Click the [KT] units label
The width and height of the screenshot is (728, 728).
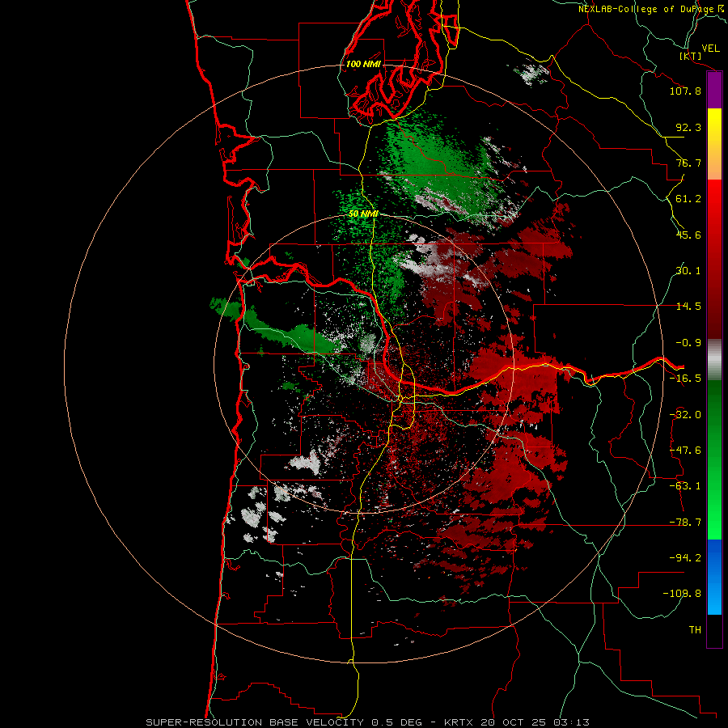coord(691,56)
